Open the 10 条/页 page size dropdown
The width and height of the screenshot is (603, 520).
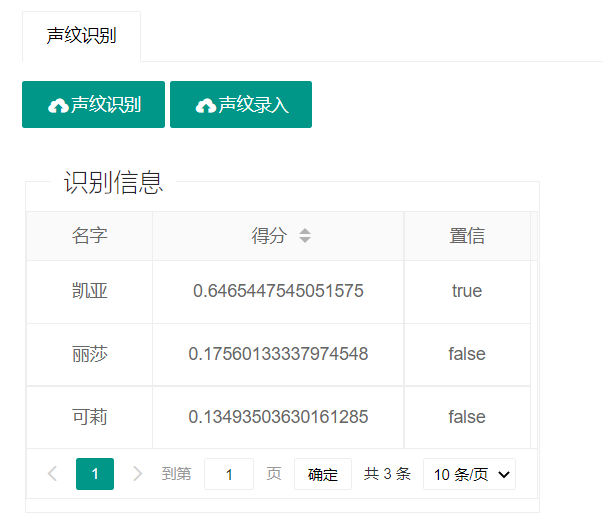[469, 474]
